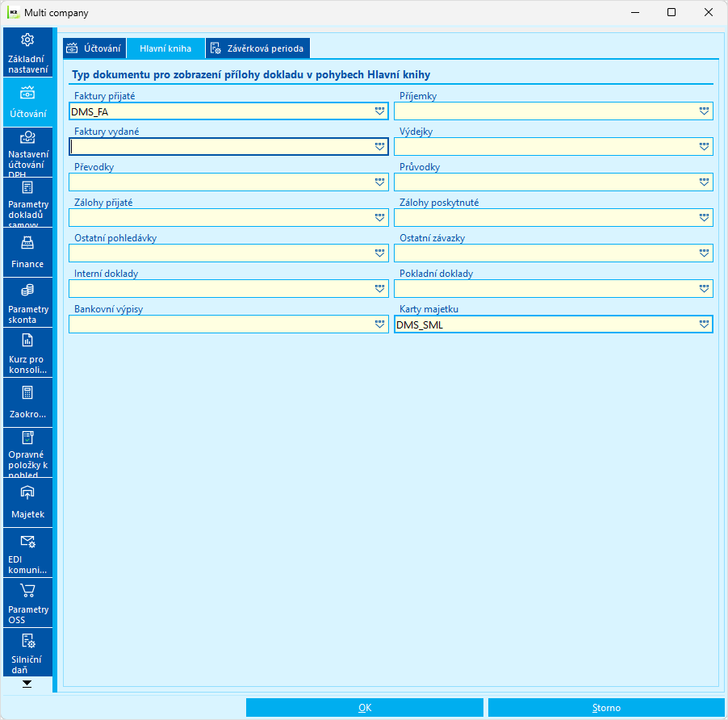Expand the Interní doklady dropdown
Viewport: 728px width, 720px height.
pos(379,289)
